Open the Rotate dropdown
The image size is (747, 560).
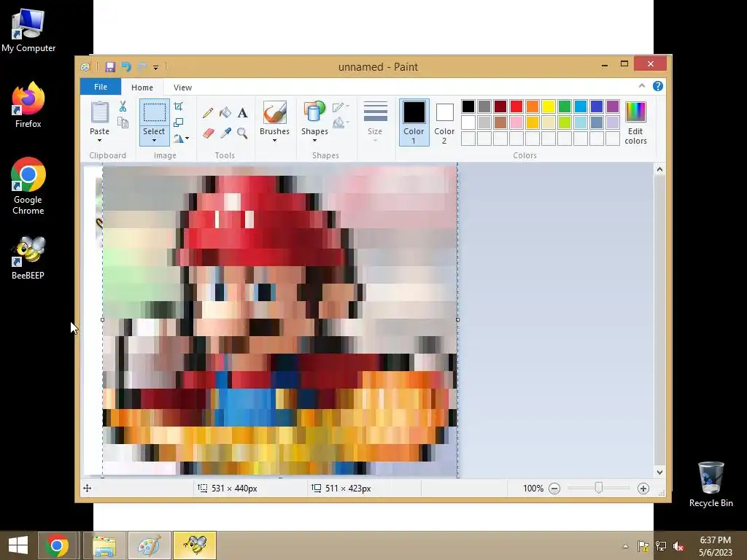coord(182,139)
